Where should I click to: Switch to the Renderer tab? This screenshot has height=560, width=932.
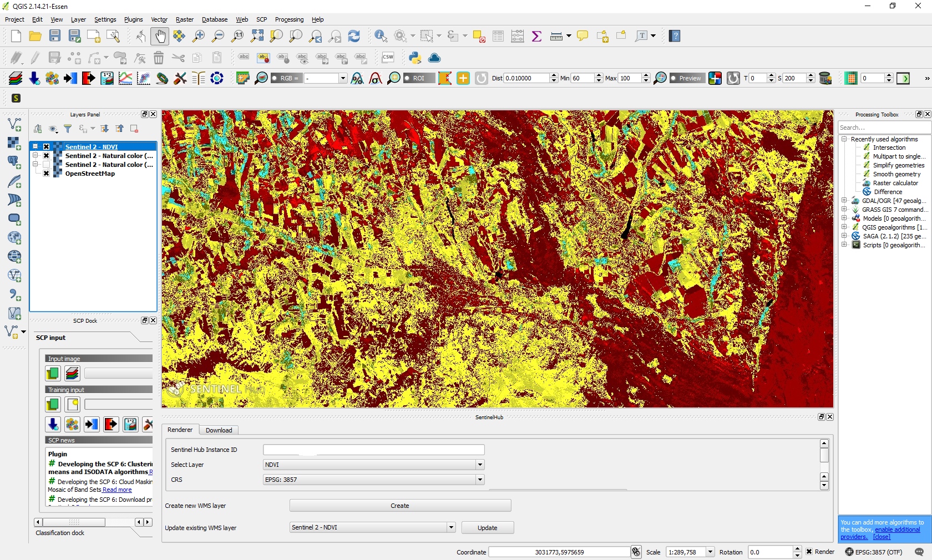pyautogui.click(x=180, y=430)
